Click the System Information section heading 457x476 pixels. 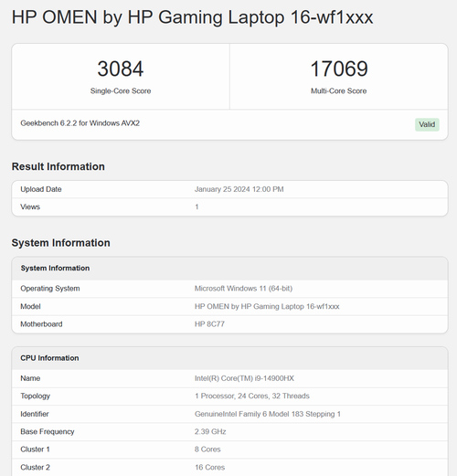coord(61,243)
